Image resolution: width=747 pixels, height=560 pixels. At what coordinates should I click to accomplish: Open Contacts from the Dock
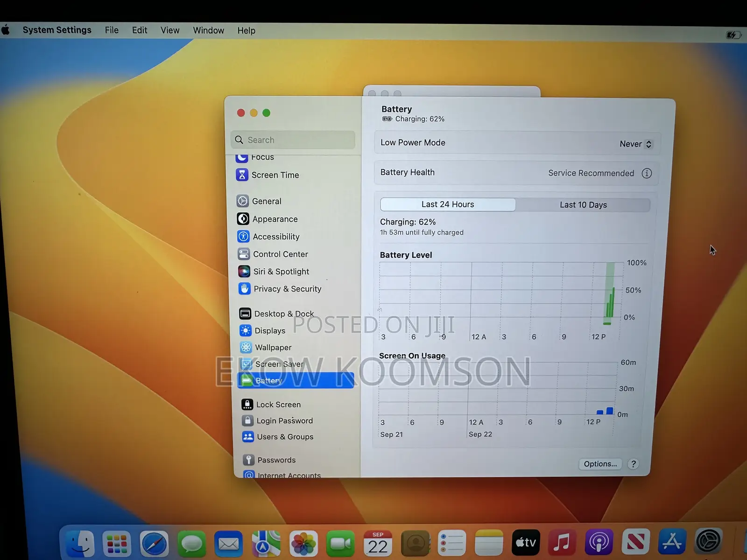pos(416,544)
